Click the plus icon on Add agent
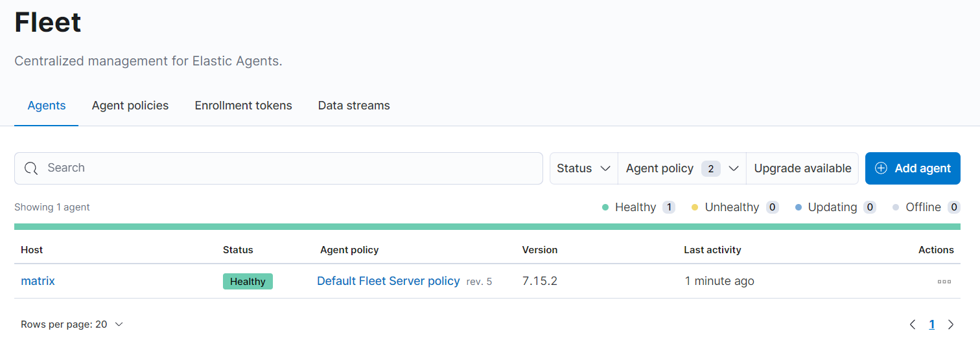 [881, 168]
